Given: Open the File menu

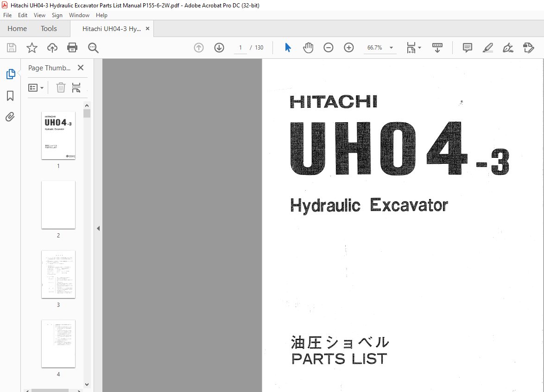Looking at the screenshot, I should pos(7,15).
